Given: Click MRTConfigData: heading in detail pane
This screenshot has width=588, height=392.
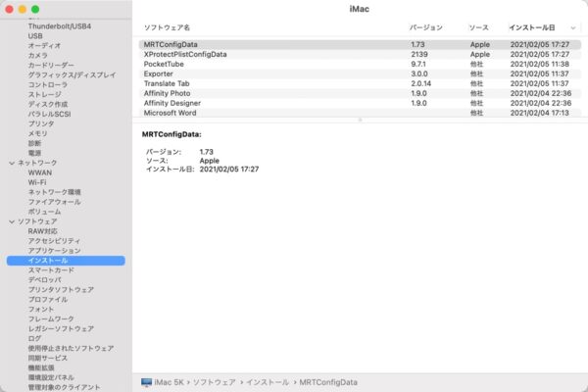Looking at the screenshot, I should (171, 134).
